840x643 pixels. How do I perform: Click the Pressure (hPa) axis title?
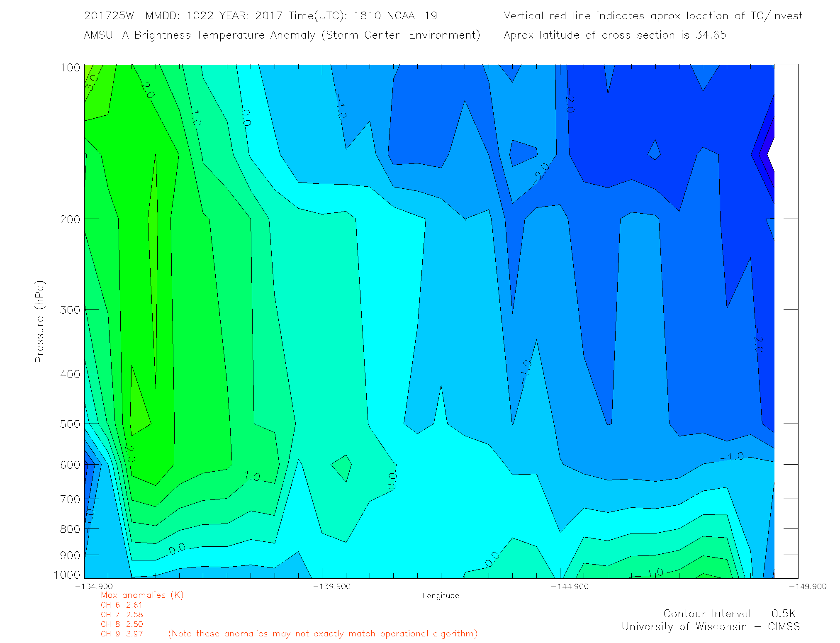[39, 322]
